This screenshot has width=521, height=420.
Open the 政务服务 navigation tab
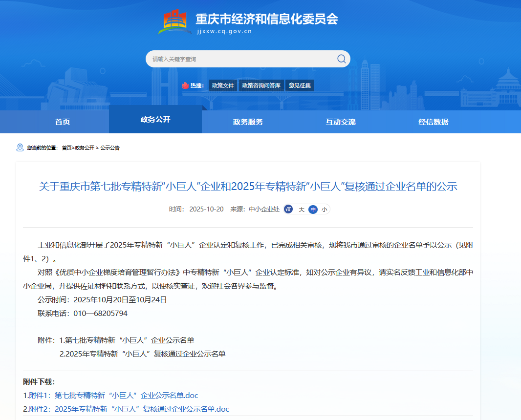248,122
